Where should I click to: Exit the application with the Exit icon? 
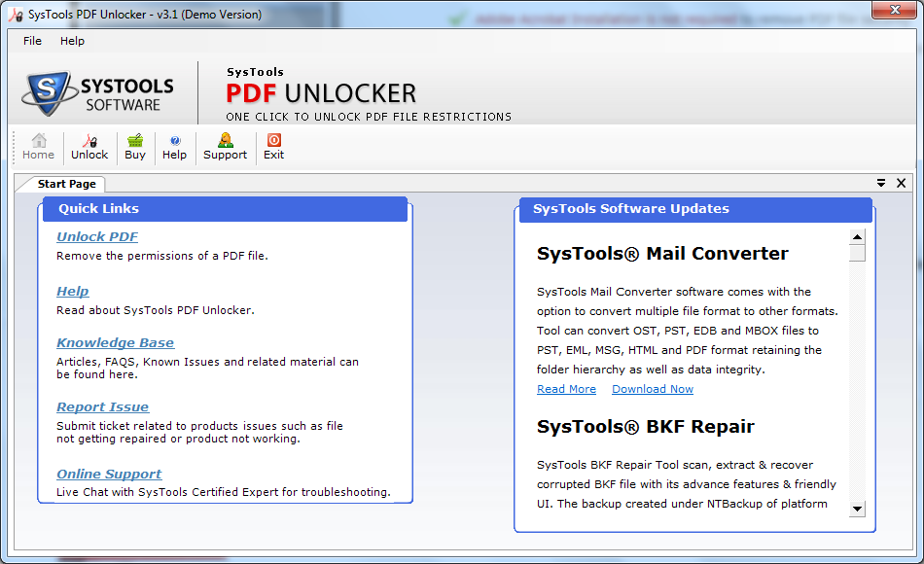[x=273, y=146]
